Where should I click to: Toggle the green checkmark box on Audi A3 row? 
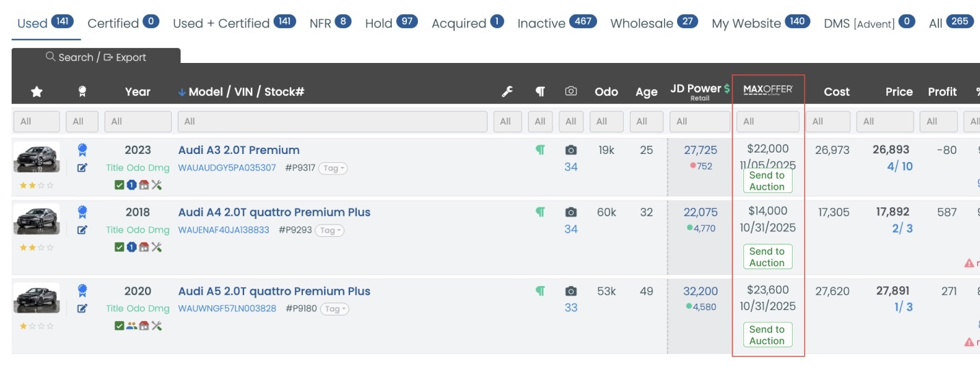click(119, 185)
